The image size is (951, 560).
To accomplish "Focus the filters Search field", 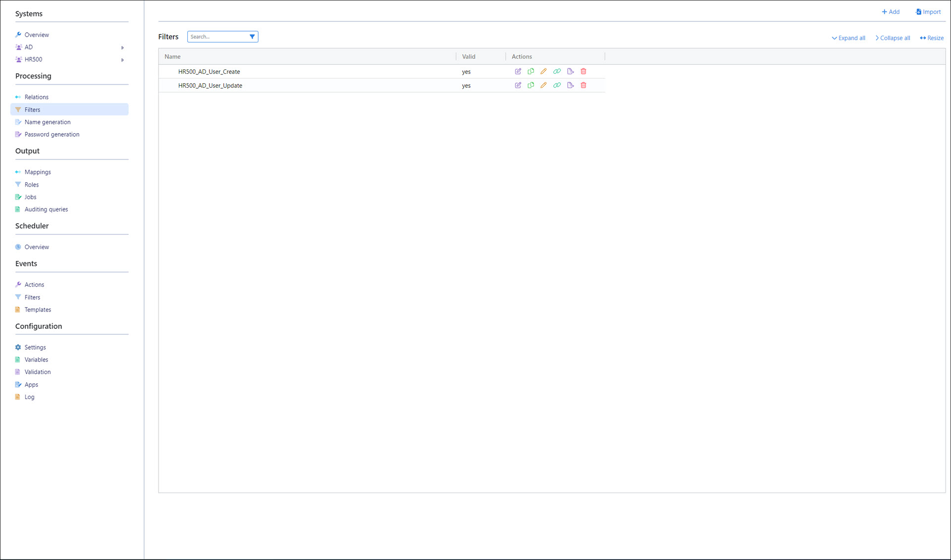I will point(217,37).
